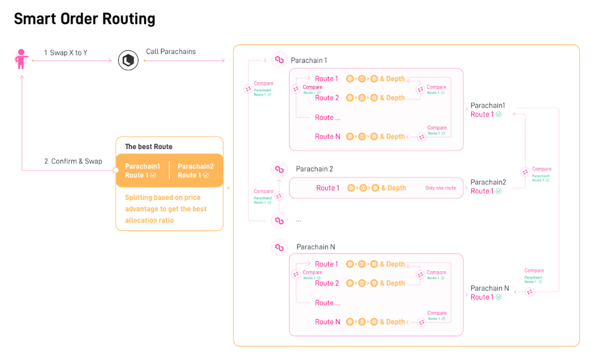This screenshot has height=364, width=597.
Task: Click the pink user figure icon
Action: [x=22, y=59]
